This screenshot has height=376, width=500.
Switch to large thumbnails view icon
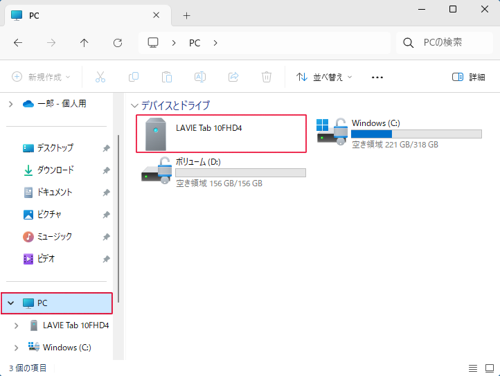pos(489,368)
